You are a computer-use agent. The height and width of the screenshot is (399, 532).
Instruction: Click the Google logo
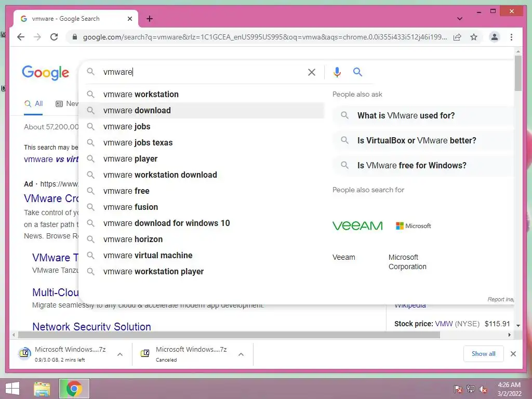pos(46,73)
